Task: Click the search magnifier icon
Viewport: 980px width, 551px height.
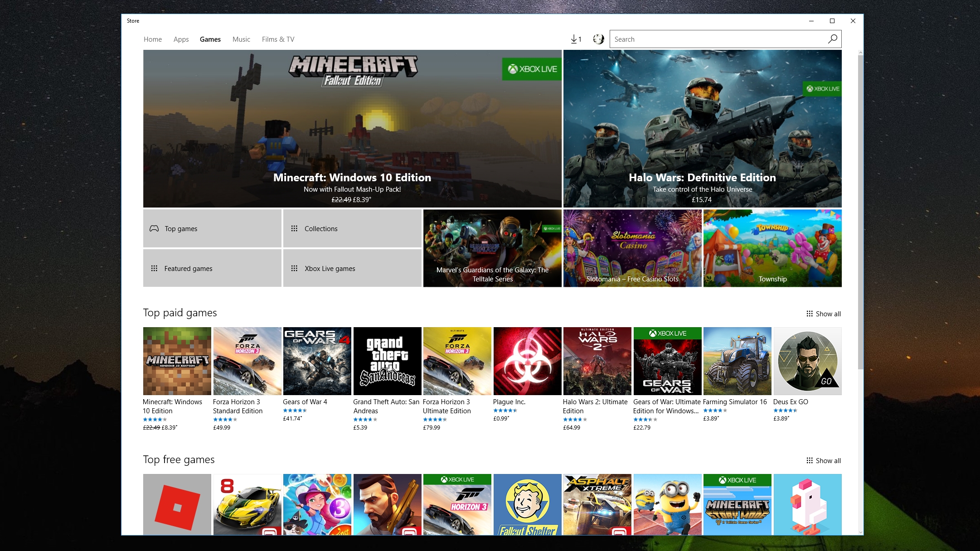Action: coord(832,39)
